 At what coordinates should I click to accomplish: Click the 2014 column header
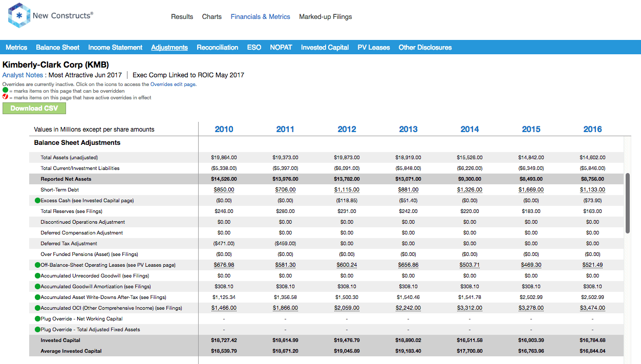(469, 129)
